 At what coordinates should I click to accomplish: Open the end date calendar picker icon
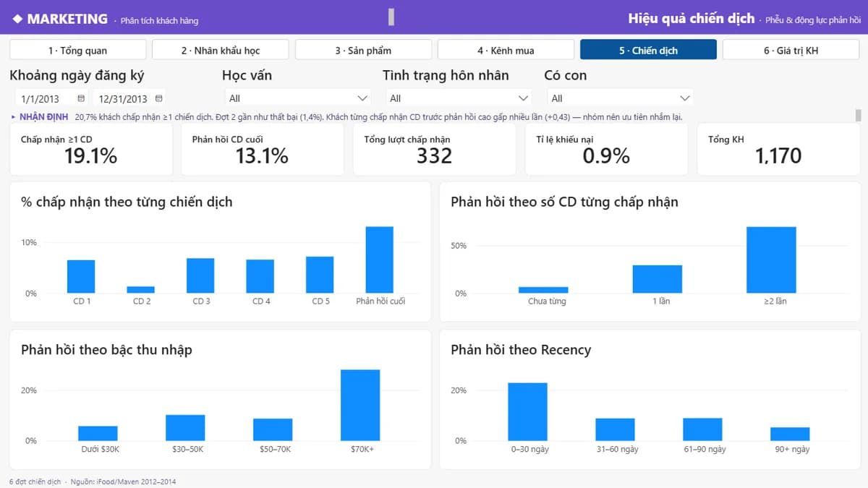(x=158, y=98)
